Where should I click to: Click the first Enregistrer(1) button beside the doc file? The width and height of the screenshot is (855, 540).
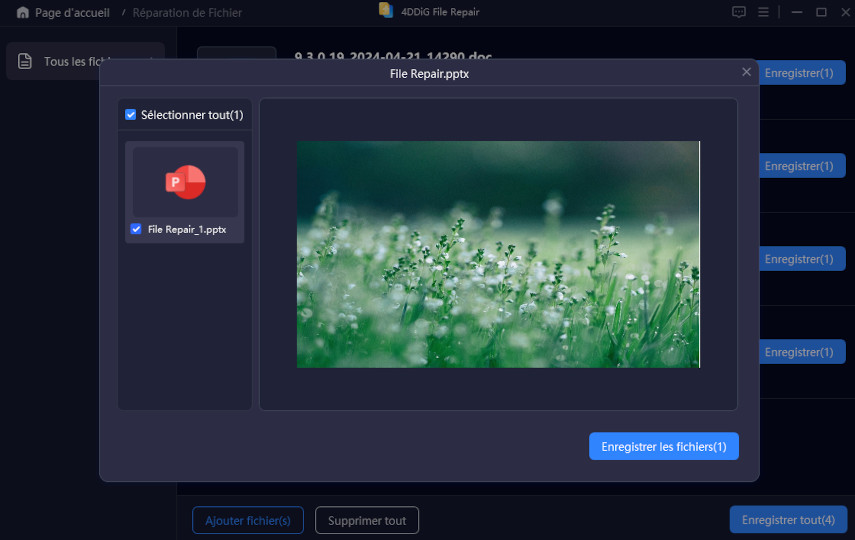tap(802, 73)
